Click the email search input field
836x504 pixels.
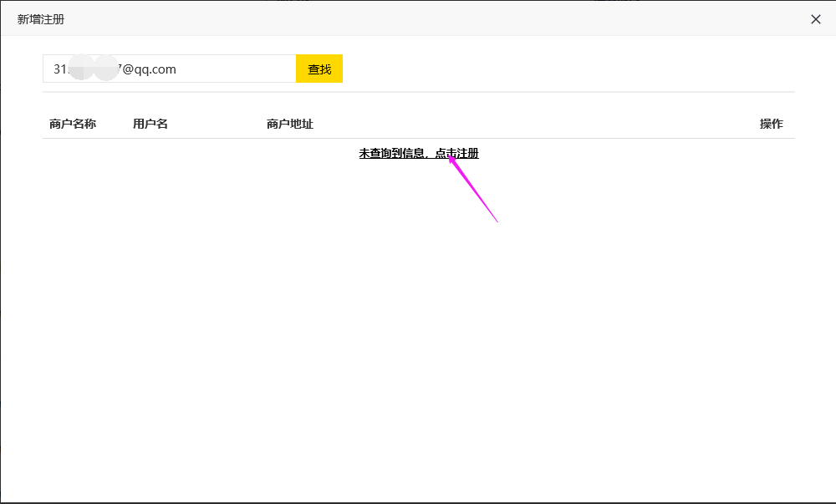pyautogui.click(x=170, y=69)
